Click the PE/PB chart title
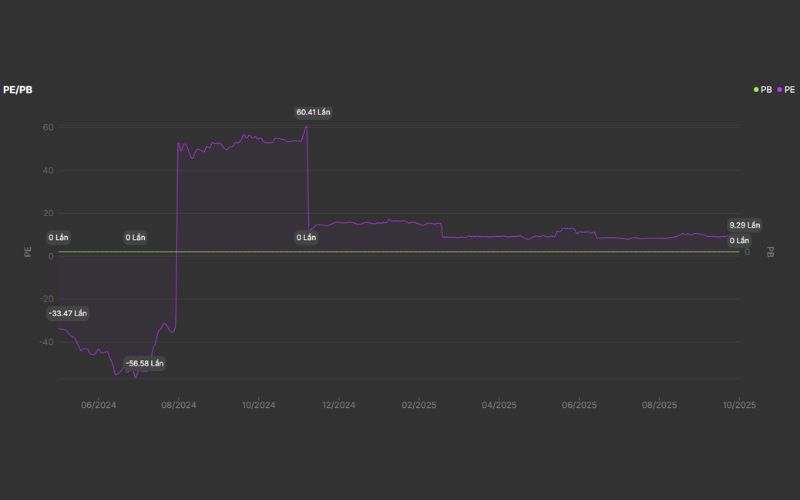This screenshot has width=800, height=500. click(18, 90)
